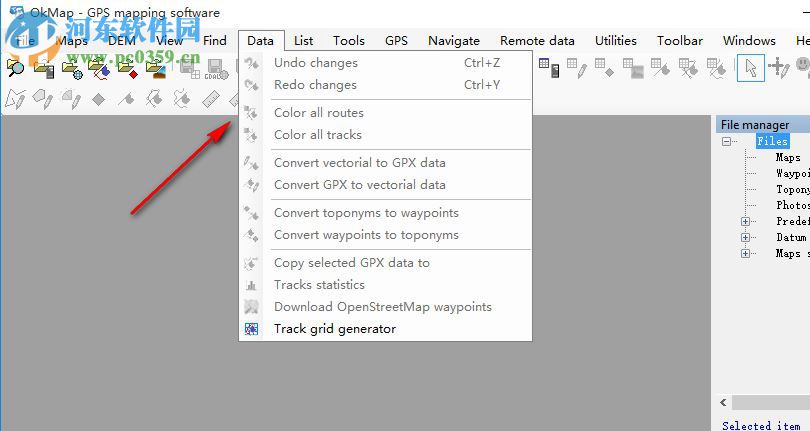The image size is (810, 431).
Task: Click the single flag tool icon in second toolbar
Action: tap(126, 99)
